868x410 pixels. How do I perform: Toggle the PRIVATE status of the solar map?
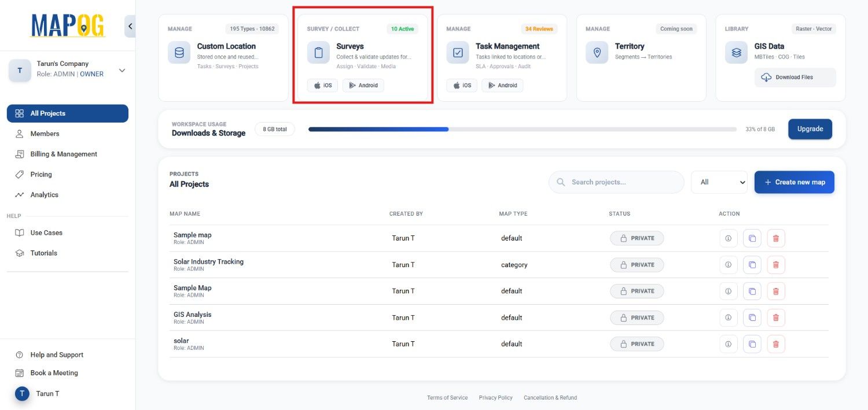coord(637,343)
